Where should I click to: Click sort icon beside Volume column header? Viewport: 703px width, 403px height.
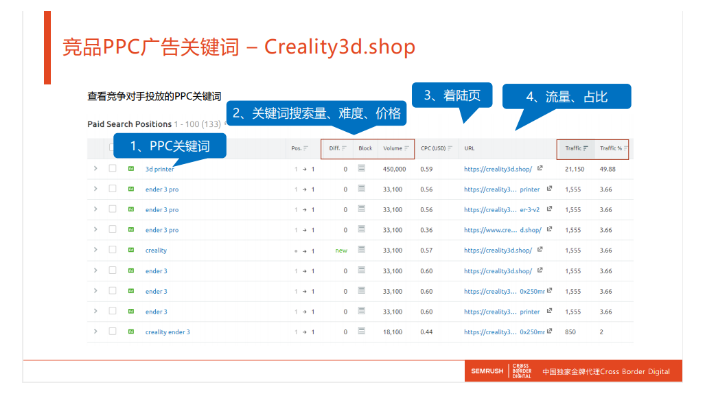[406, 148]
